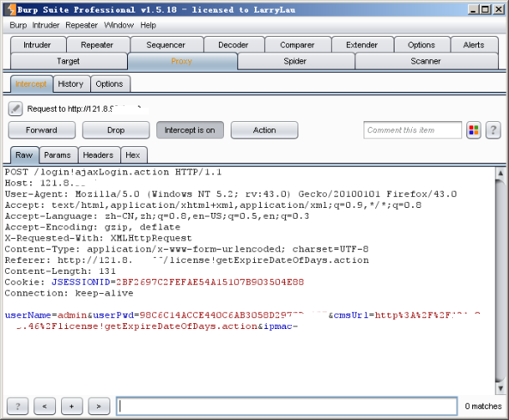Click the question mark help icon by the comment field

coord(493,130)
